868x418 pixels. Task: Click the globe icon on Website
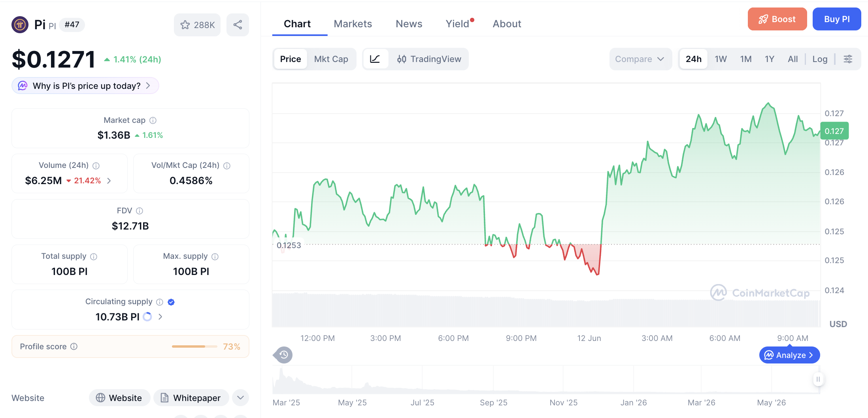point(101,398)
